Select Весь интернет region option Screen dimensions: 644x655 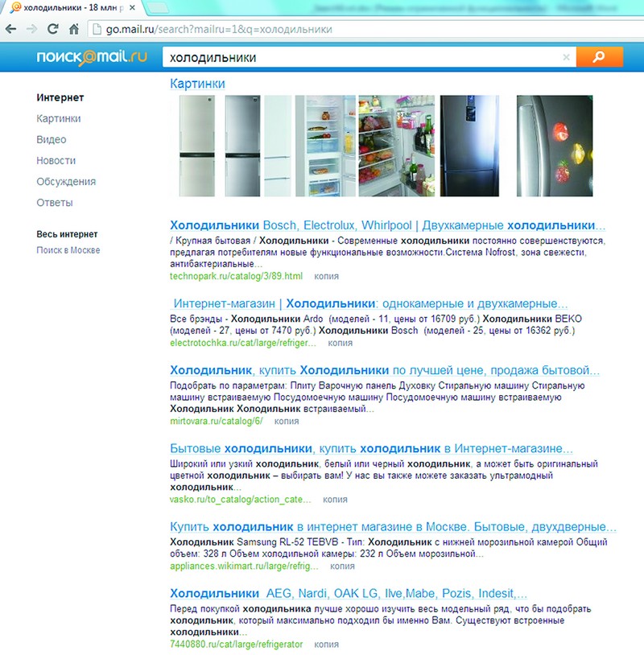click(x=67, y=234)
